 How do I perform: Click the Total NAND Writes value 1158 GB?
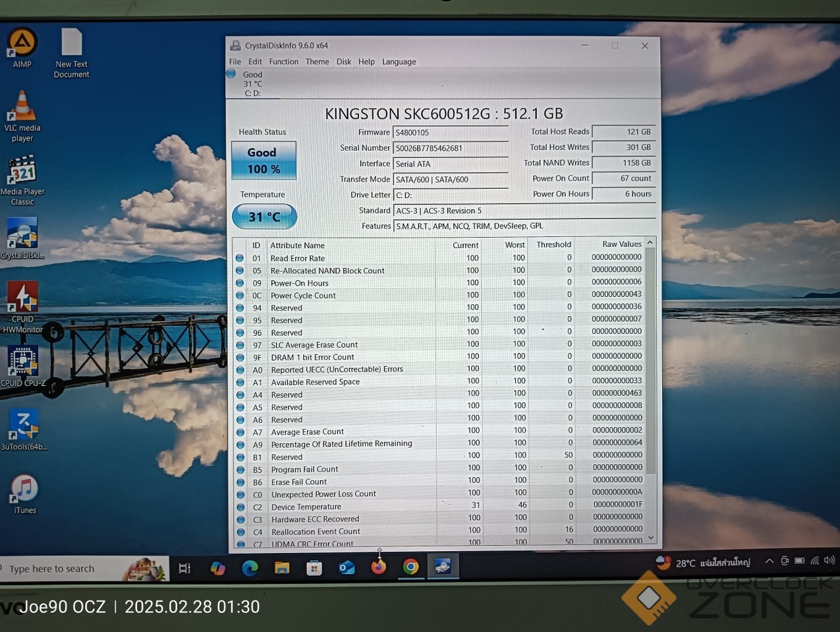[623, 163]
